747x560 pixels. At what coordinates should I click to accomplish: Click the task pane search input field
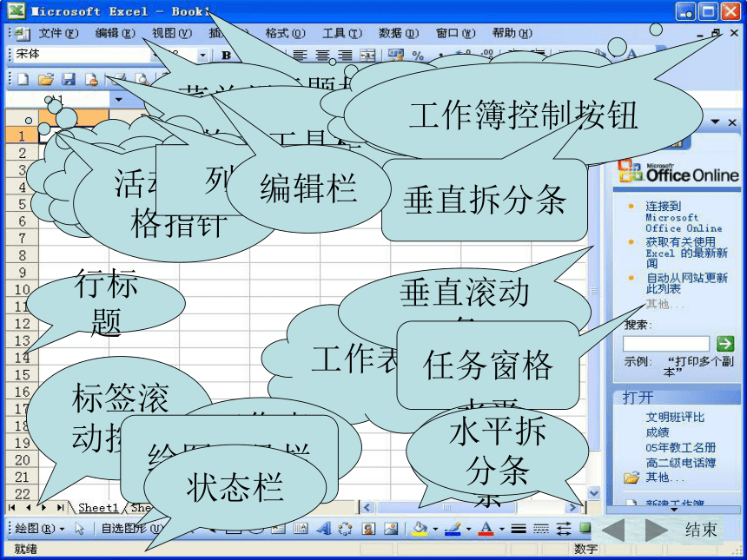click(x=666, y=343)
